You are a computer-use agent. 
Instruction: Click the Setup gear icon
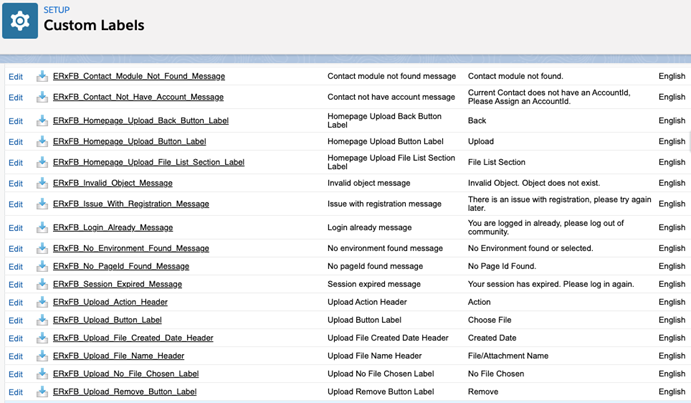[x=20, y=20]
